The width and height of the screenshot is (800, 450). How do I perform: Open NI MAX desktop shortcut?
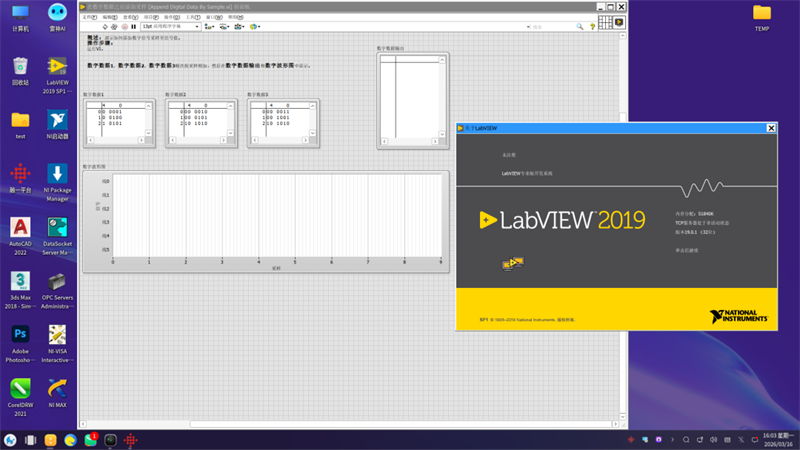tap(57, 388)
